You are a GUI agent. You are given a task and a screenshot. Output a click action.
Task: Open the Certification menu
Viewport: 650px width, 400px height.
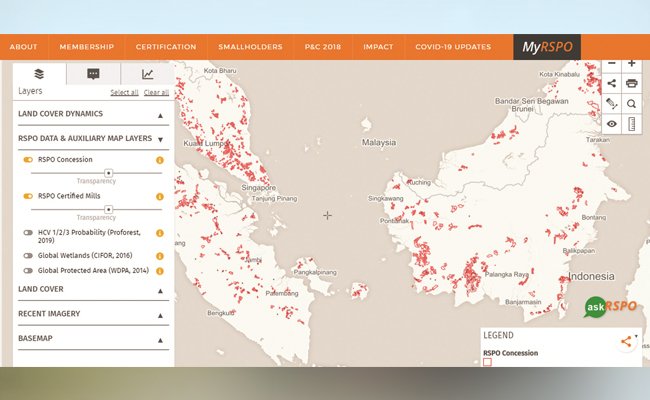[x=166, y=47]
